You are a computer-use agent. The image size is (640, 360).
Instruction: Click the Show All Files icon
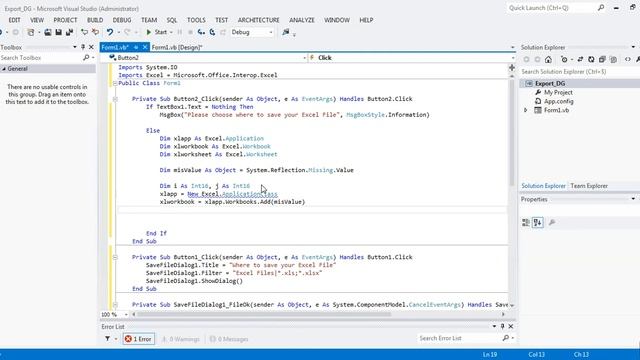click(x=613, y=60)
